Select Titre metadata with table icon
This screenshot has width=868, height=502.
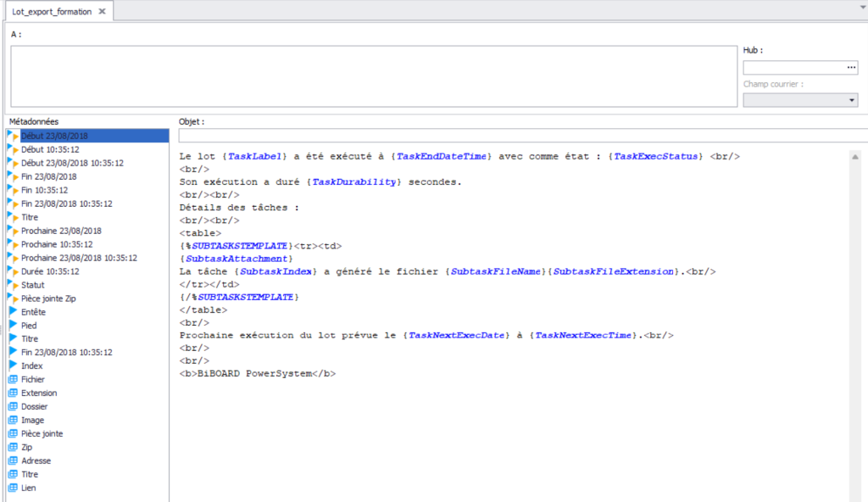tap(30, 474)
